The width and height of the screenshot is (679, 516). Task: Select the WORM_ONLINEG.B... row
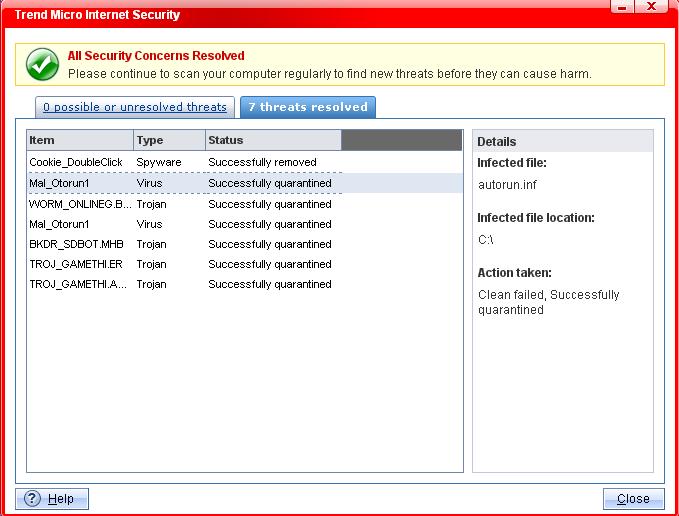pyautogui.click(x=245, y=204)
